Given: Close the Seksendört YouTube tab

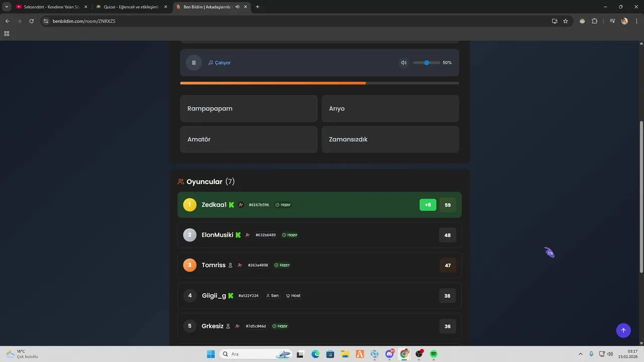Looking at the screenshot, I should pyautogui.click(x=86, y=7).
